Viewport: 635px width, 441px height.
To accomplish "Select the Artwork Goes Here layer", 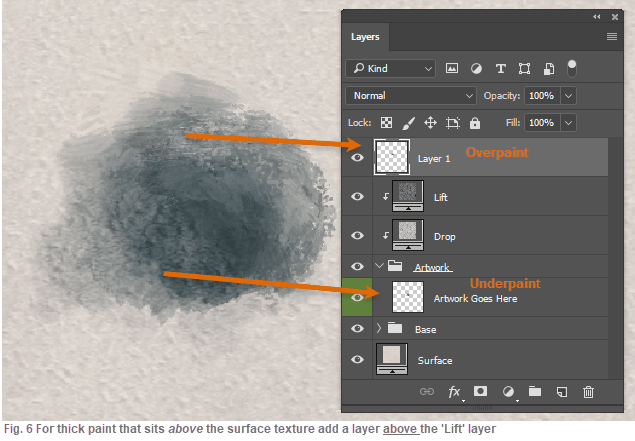I will 475,298.
